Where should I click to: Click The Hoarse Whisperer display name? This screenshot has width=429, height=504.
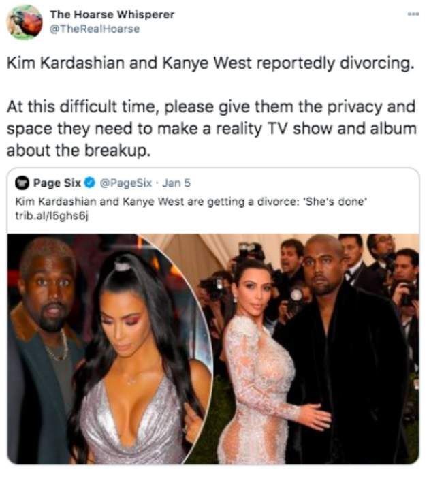[112, 14]
